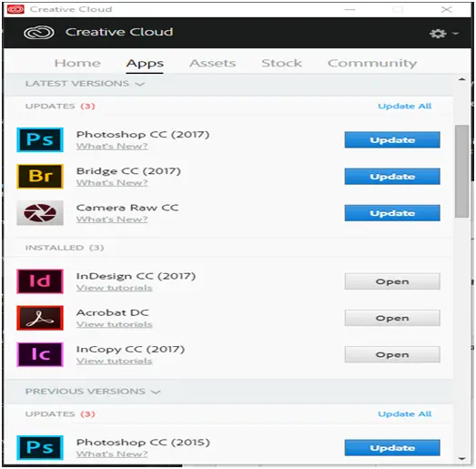Screen dimensions: 476x469
Task: Click the Camera Raw CC name text
Action: click(x=127, y=208)
